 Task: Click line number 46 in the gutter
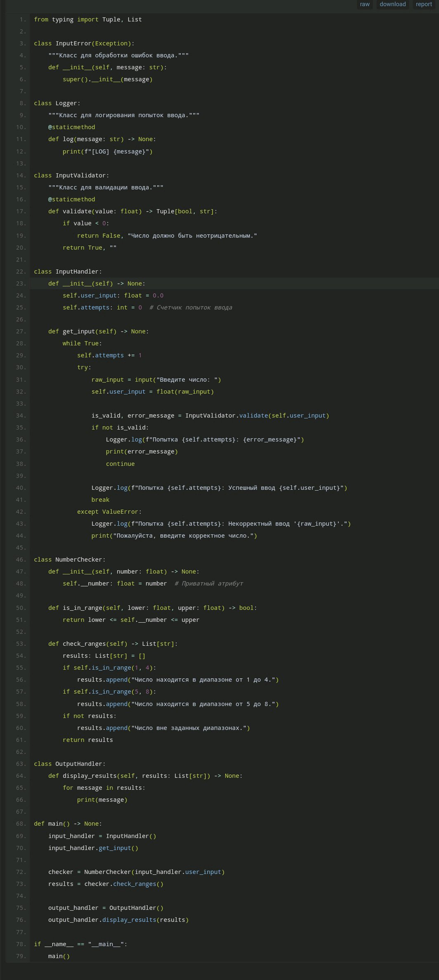[21, 560]
